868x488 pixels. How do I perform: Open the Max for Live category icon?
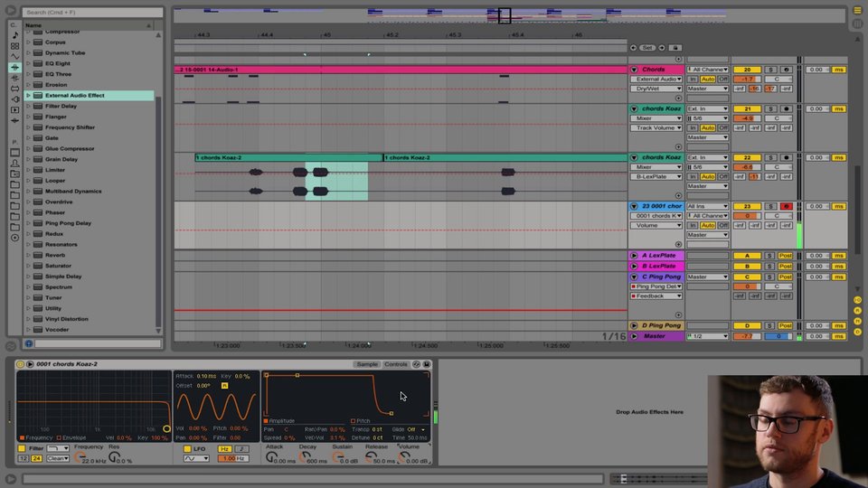pos(15,89)
